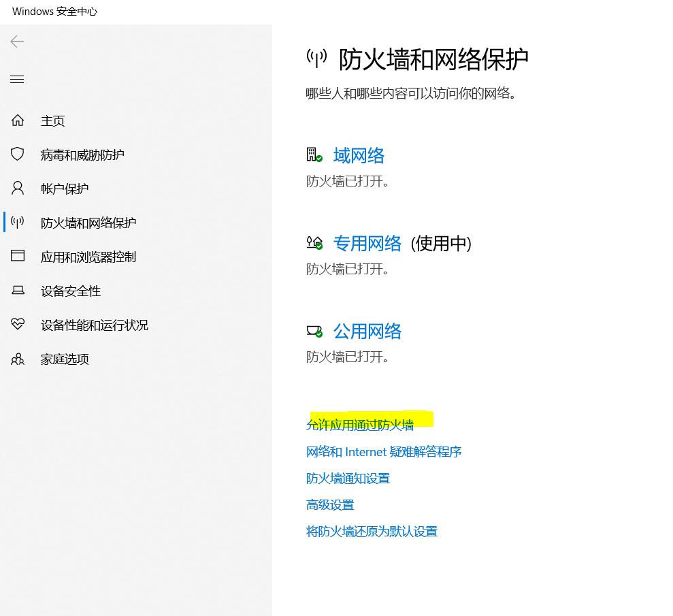Click 防火墙已打开 text under 域网络
Image resolution: width=673 pixels, height=616 pixels.
pos(347,181)
